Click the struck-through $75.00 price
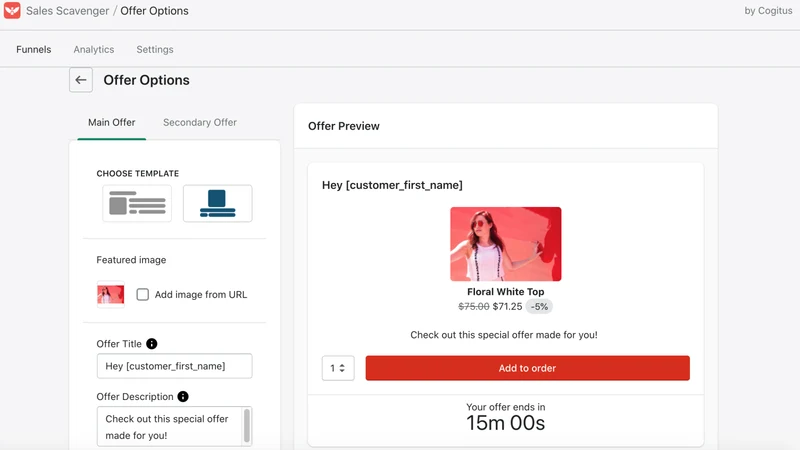The height and width of the screenshot is (450, 800). pos(473,307)
